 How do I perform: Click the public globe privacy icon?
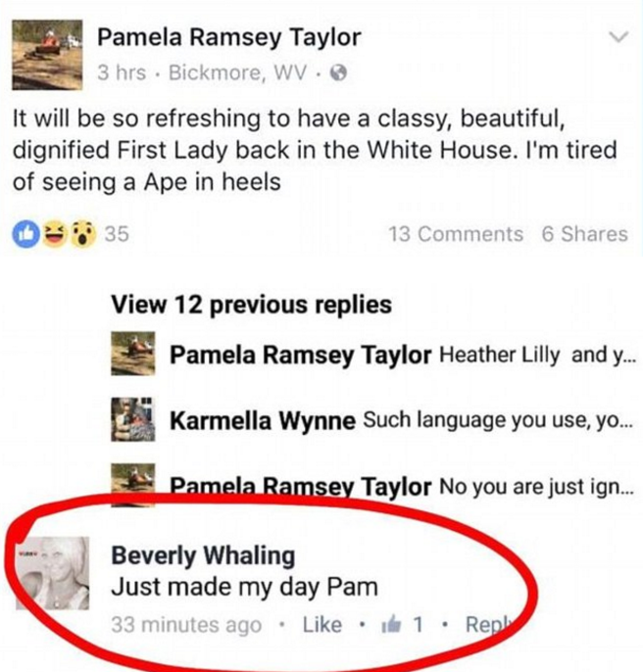[x=338, y=73]
